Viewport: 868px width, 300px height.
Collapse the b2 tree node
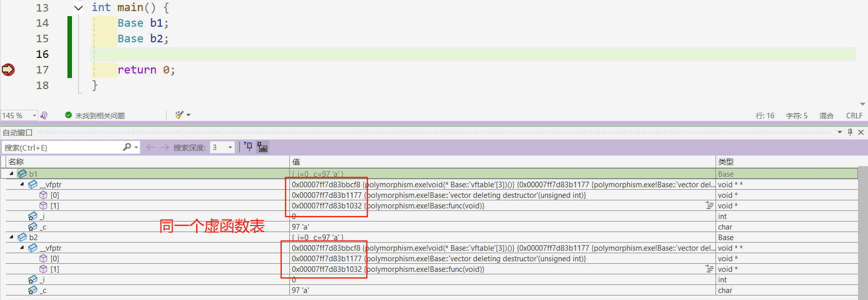pyautogui.click(x=11, y=237)
